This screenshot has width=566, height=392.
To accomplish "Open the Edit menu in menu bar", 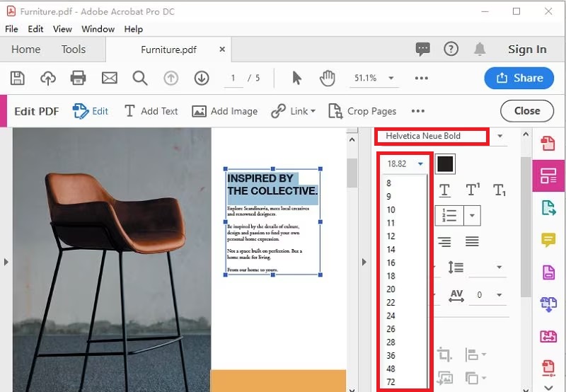I will point(35,29).
